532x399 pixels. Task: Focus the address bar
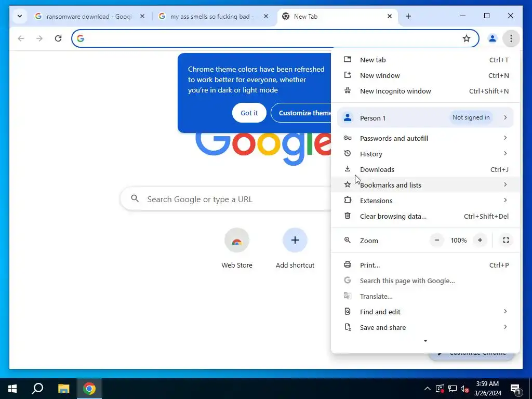point(275,38)
